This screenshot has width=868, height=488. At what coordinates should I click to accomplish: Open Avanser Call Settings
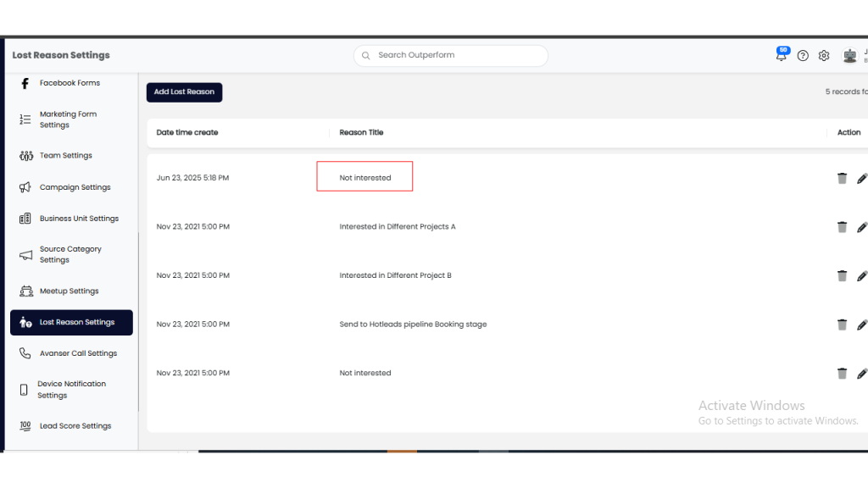tap(78, 353)
